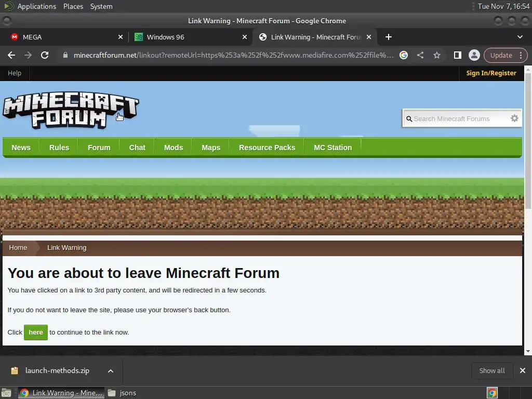Open the MC Station nav item
The height and width of the screenshot is (399, 532).
(333, 148)
